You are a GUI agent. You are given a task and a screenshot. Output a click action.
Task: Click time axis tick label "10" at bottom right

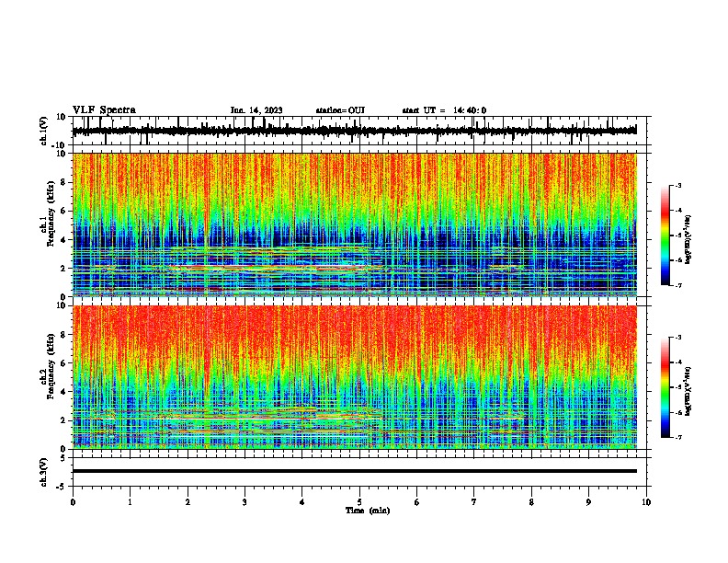tap(646, 502)
